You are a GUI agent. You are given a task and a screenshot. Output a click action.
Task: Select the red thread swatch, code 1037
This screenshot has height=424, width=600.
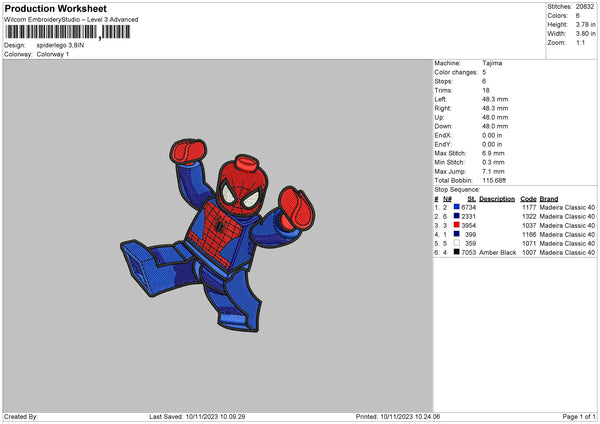pos(457,225)
